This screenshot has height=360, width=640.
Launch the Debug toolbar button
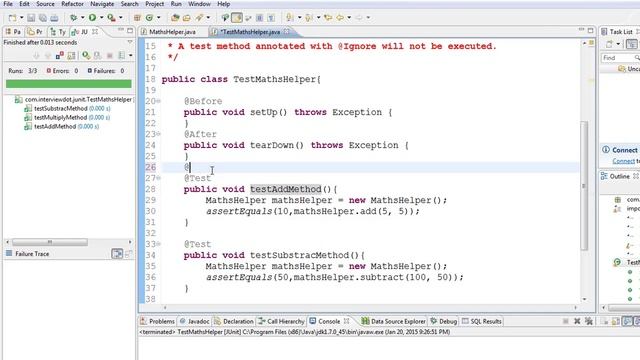[x=73, y=18]
